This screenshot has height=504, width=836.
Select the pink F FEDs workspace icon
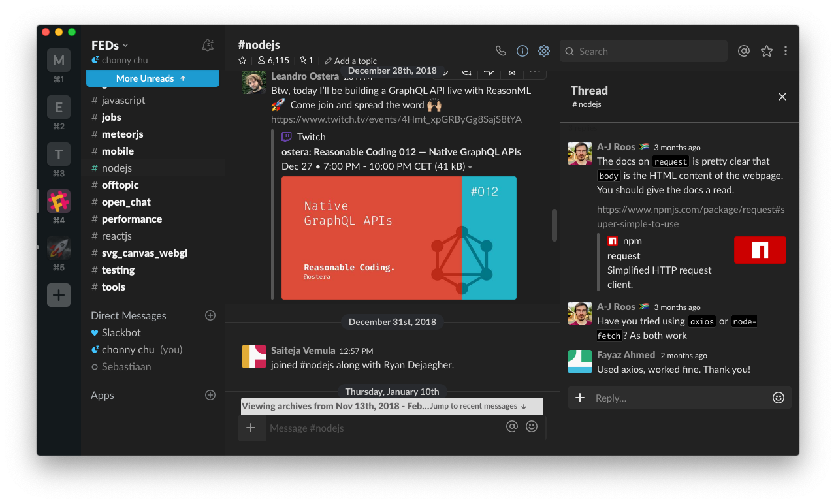click(59, 202)
